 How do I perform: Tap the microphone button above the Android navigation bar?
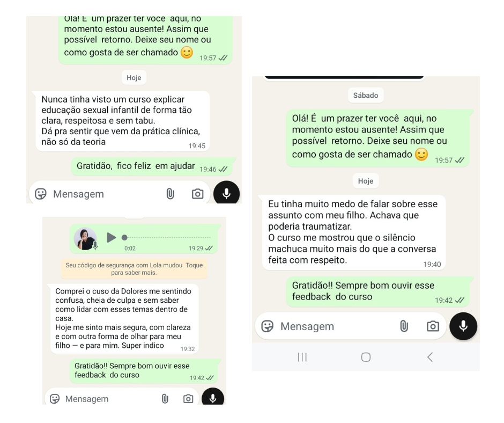[x=463, y=326]
